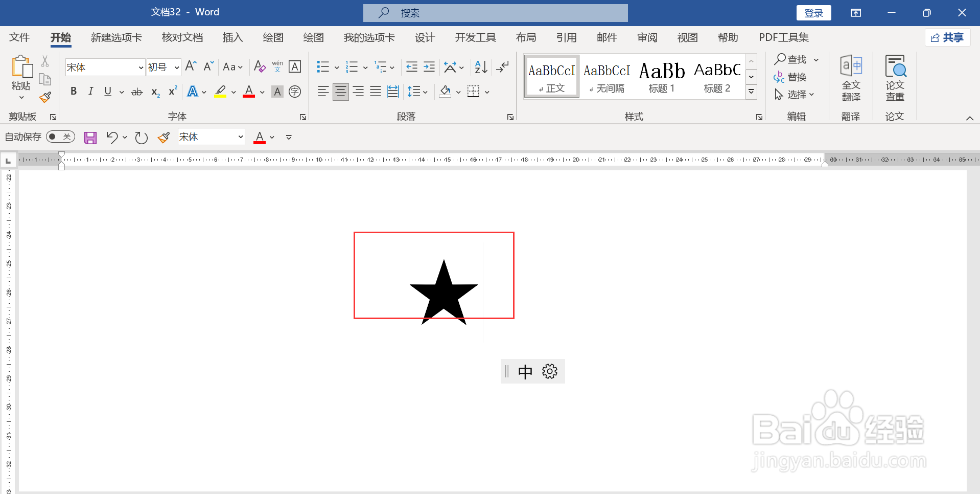Clear all formatting with eraser icon
This screenshot has width=980, height=494.
[260, 66]
